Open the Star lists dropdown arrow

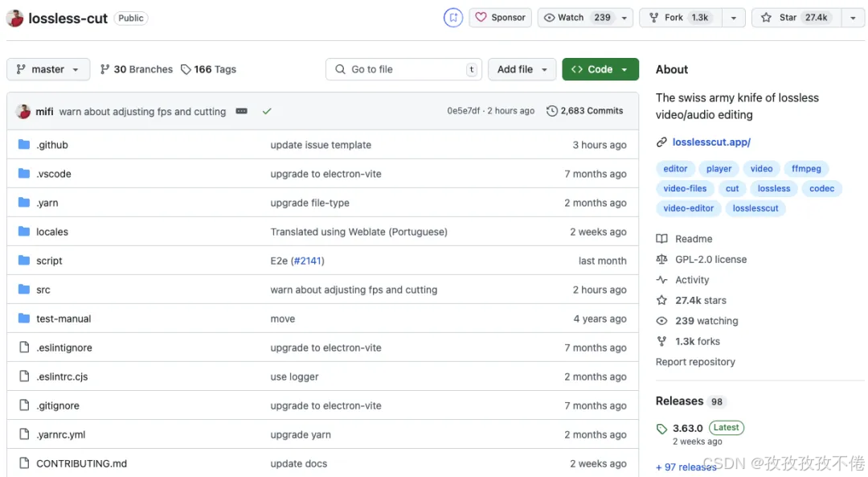point(853,18)
